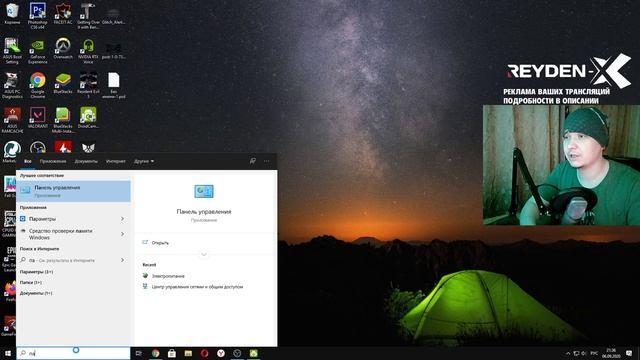Switch to 'Приложения' search tab

pyautogui.click(x=53, y=161)
